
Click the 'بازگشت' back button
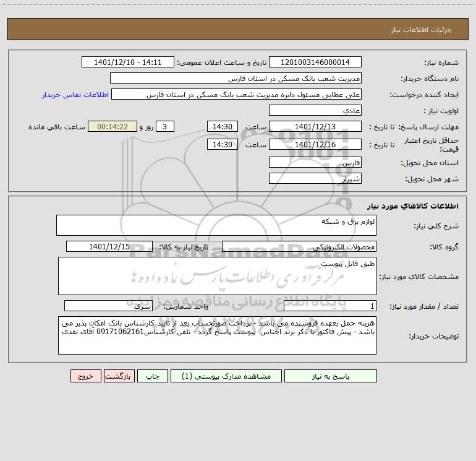[x=119, y=376]
